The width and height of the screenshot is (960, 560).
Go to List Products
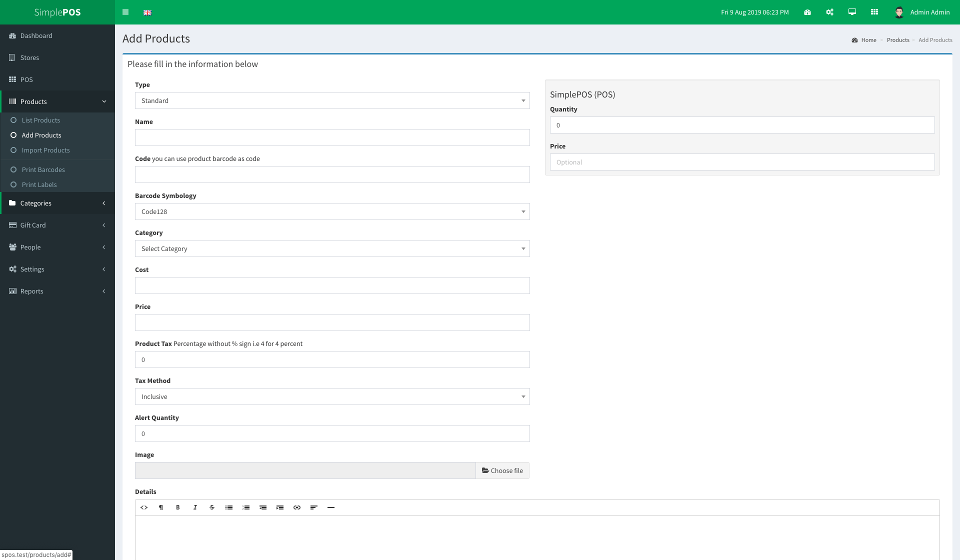coord(57,120)
